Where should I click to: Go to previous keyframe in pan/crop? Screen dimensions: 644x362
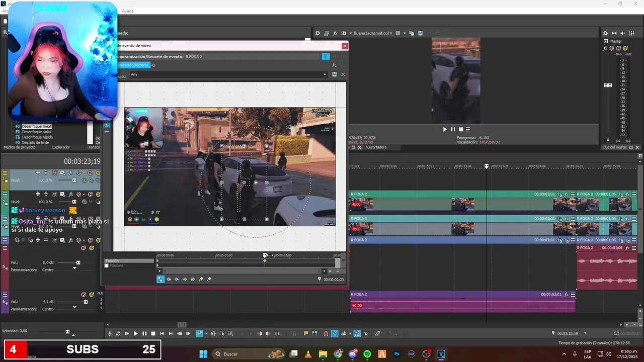177,279
